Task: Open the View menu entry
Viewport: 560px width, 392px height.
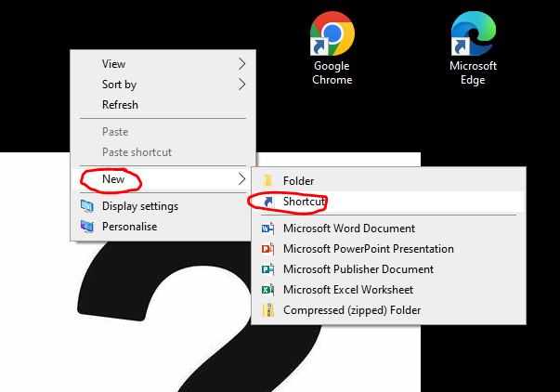Action: pyautogui.click(x=163, y=64)
